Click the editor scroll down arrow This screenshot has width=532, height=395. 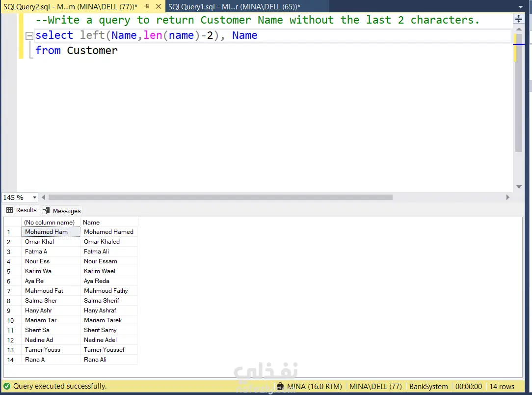coord(519,187)
